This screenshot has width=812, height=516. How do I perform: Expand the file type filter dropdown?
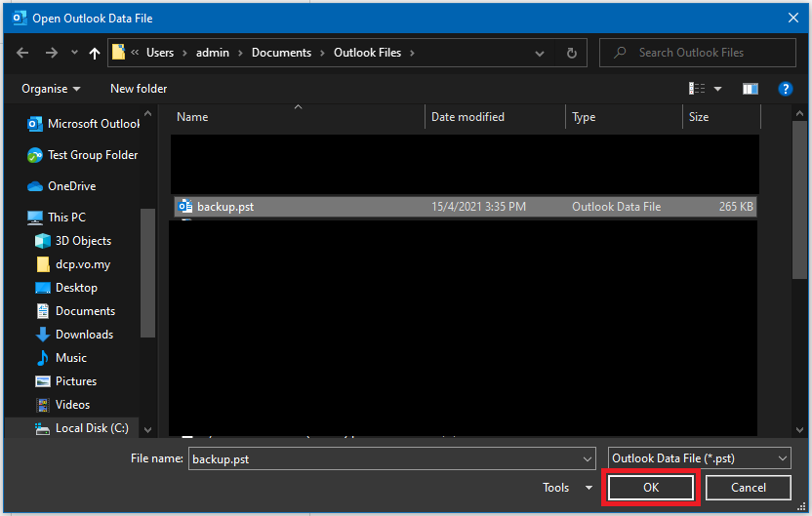(x=699, y=458)
